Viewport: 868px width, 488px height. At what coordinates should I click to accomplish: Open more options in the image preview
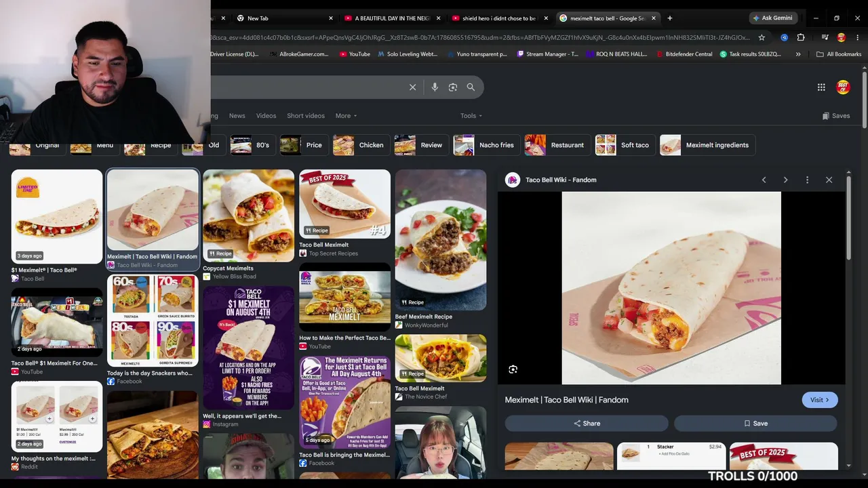pos(807,180)
